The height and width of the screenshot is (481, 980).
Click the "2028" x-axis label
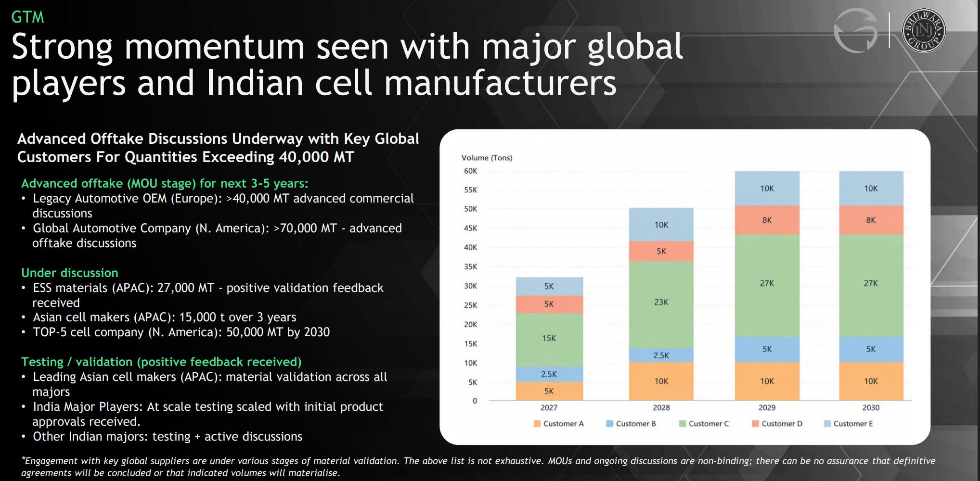[x=661, y=407]
